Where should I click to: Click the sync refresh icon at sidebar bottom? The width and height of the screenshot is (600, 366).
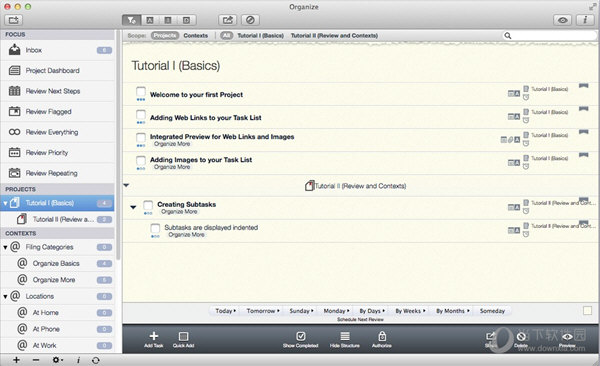[x=96, y=360]
